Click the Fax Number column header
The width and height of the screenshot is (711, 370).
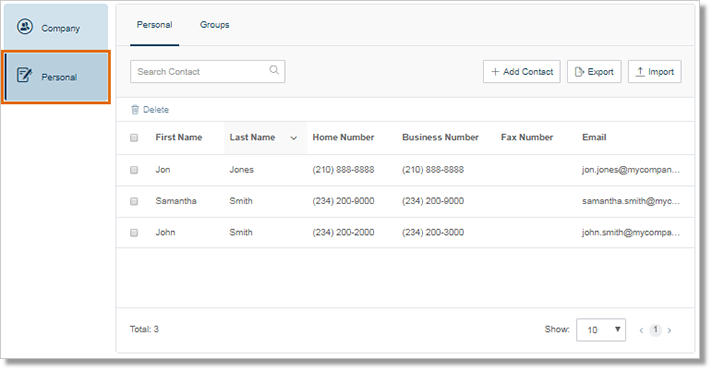pyautogui.click(x=527, y=137)
